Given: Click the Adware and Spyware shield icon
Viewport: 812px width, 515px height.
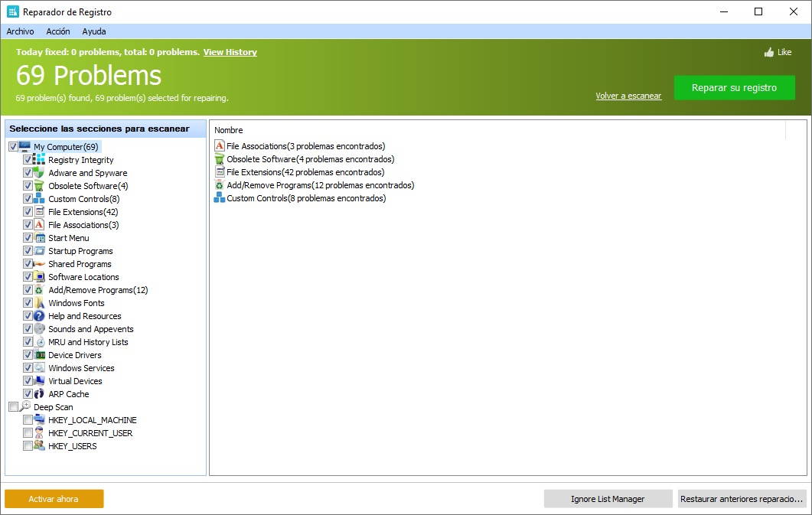Looking at the screenshot, I should coord(40,173).
